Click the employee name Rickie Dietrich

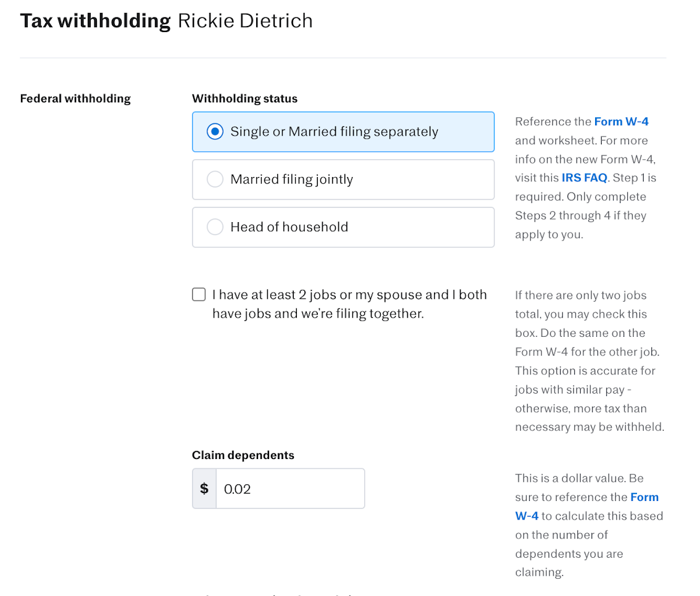pyautogui.click(x=245, y=21)
